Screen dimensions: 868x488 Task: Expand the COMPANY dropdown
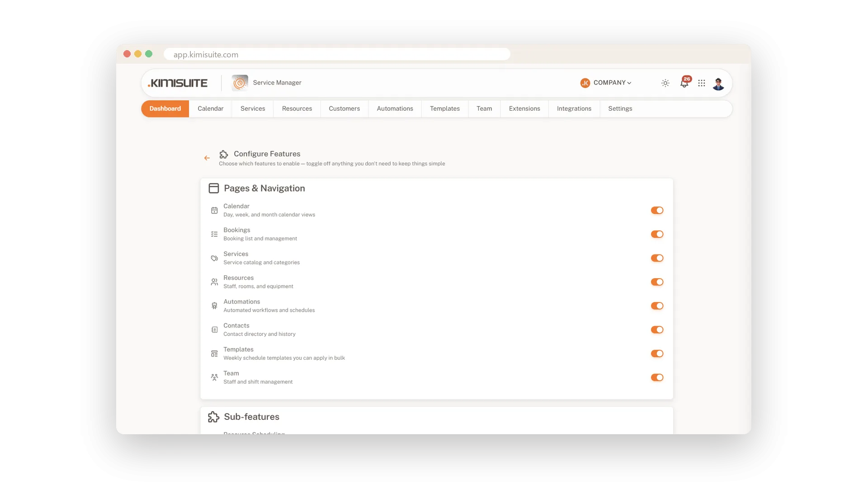coord(612,83)
